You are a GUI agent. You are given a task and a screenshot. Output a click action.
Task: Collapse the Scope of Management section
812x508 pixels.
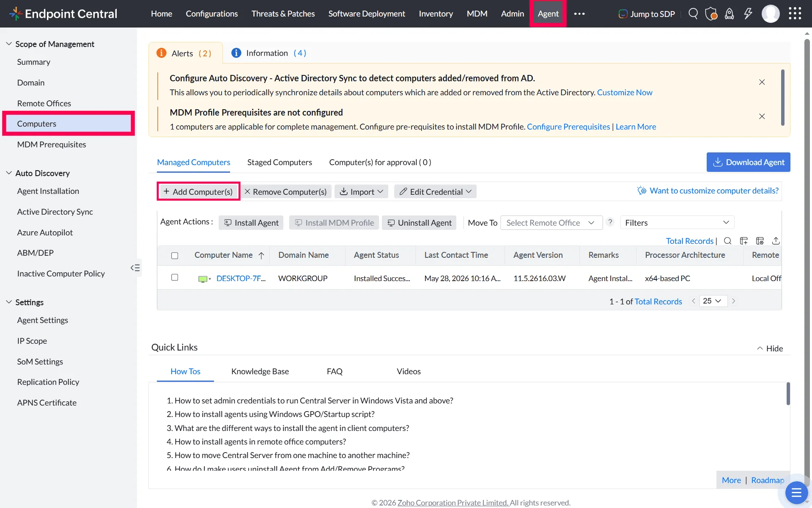point(9,44)
